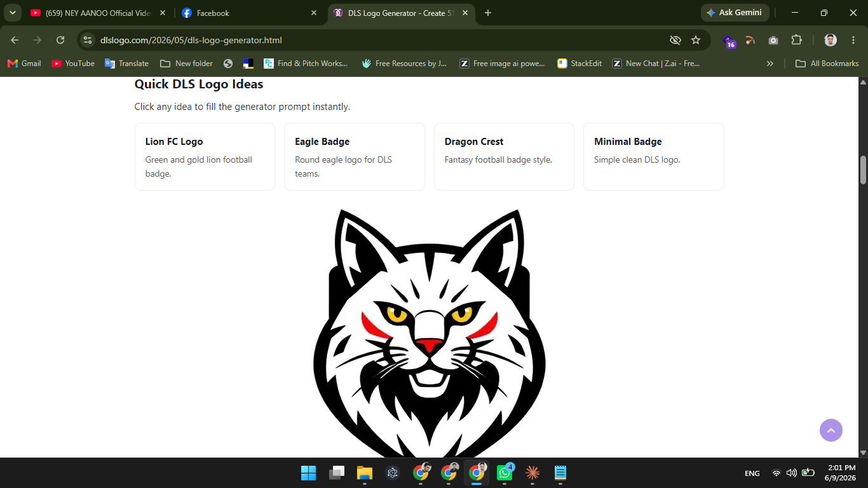The height and width of the screenshot is (488, 868).
Task: Click the purple scroll-to-top button
Action: (831, 430)
